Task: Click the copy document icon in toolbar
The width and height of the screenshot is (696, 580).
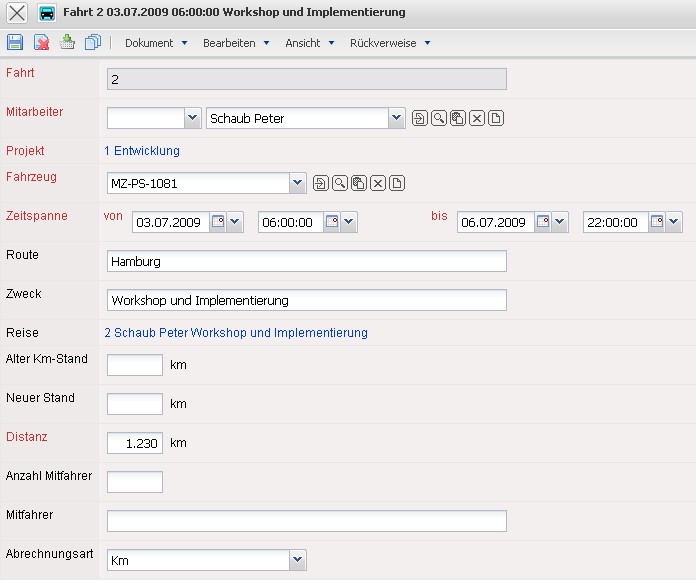Action: pos(93,42)
